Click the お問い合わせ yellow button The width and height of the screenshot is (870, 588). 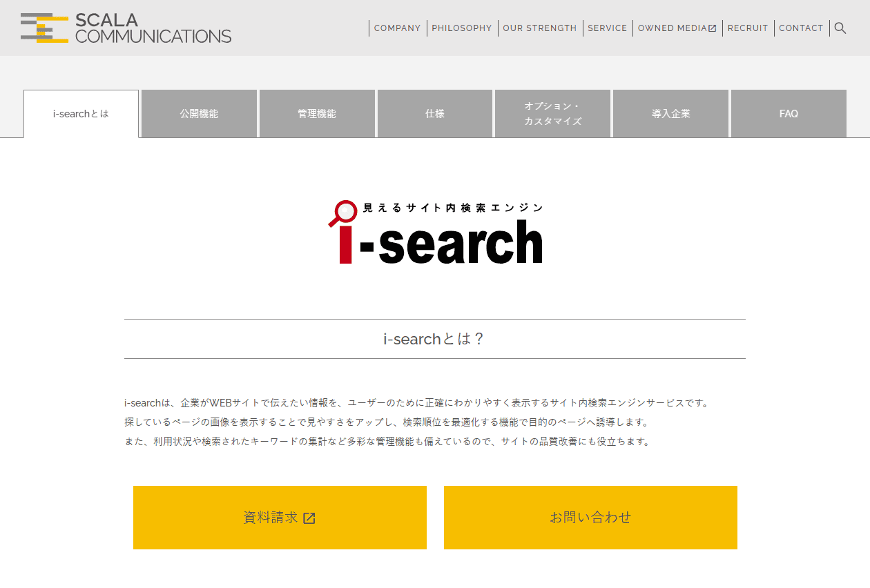coord(590,518)
